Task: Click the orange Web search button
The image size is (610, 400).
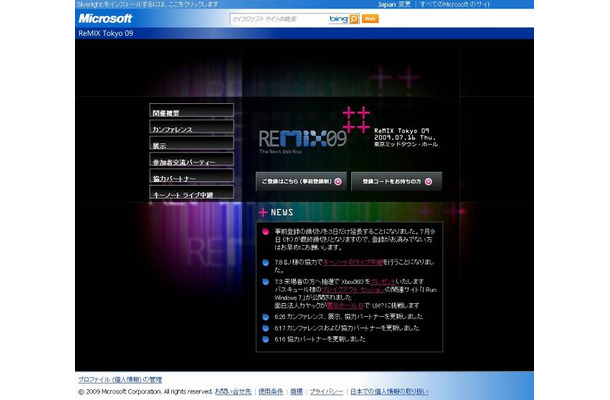Action: pyautogui.click(x=370, y=19)
